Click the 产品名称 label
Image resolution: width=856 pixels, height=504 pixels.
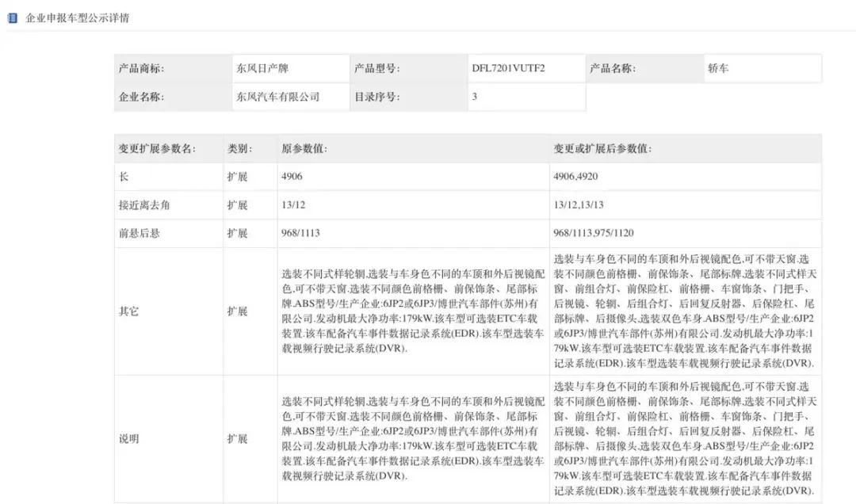point(613,68)
